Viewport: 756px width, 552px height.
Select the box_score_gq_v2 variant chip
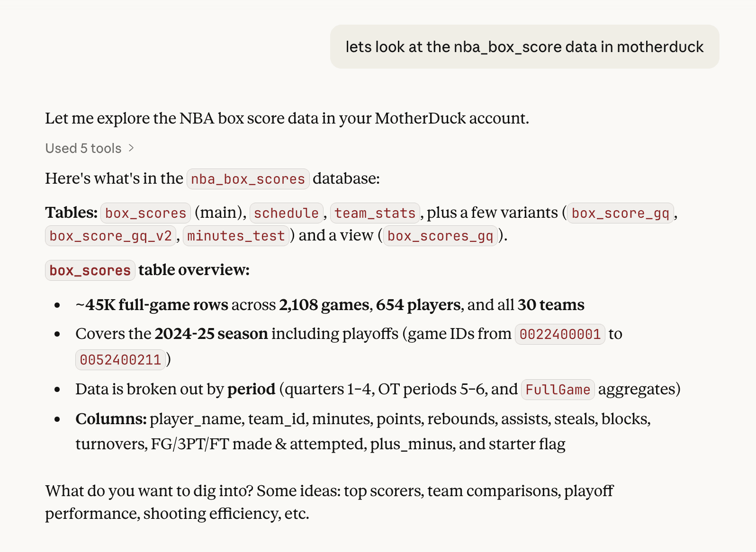pos(110,236)
